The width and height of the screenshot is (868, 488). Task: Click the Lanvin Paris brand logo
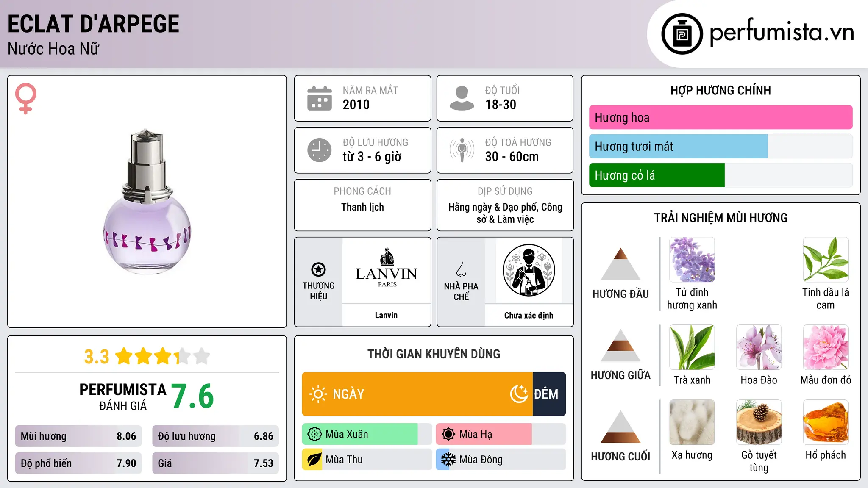[387, 268]
